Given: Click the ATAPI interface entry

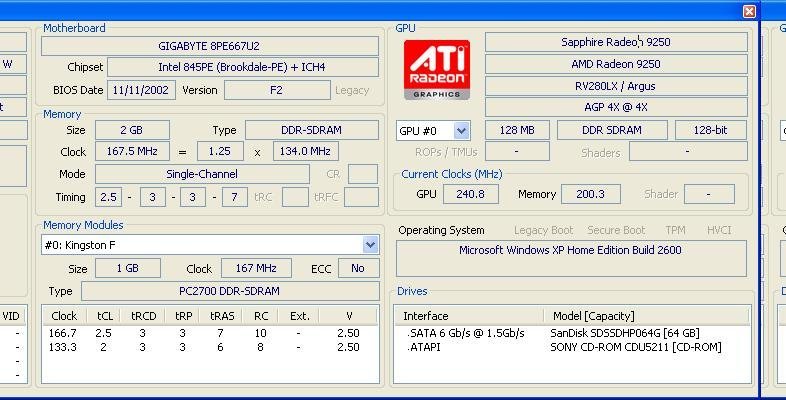Looking at the screenshot, I should [424, 347].
